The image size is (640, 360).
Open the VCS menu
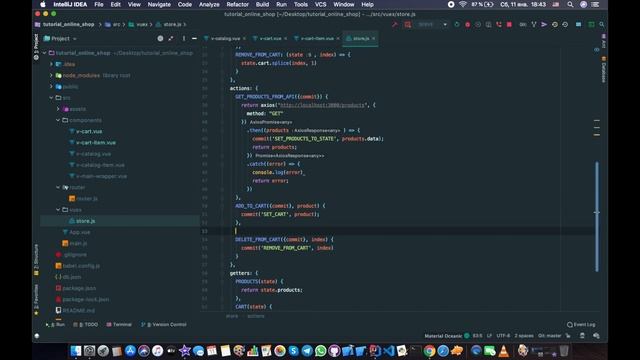[320, 4]
